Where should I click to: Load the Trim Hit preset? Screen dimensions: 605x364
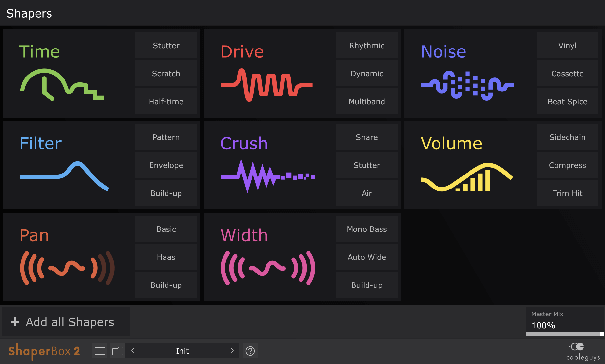pyautogui.click(x=568, y=193)
